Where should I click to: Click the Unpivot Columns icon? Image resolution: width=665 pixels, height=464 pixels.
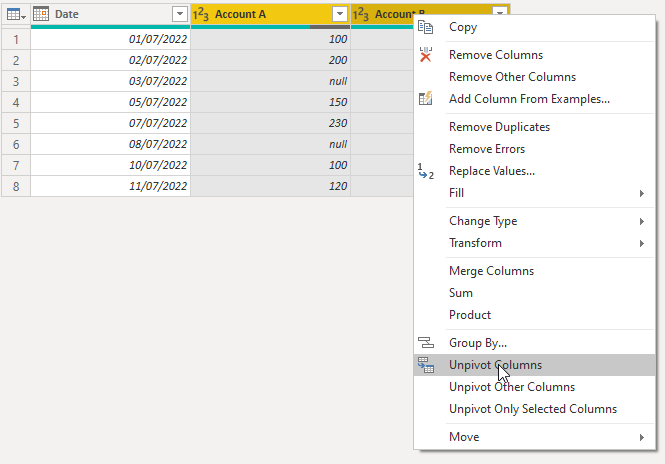coord(425,365)
